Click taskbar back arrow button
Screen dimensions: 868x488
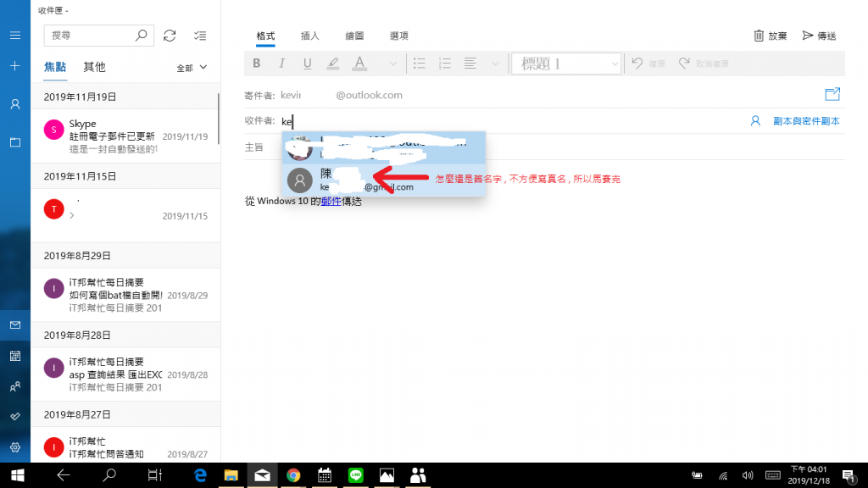point(63,475)
